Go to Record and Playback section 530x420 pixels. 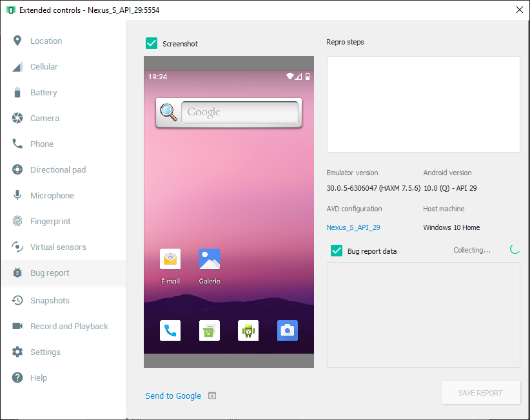point(69,326)
